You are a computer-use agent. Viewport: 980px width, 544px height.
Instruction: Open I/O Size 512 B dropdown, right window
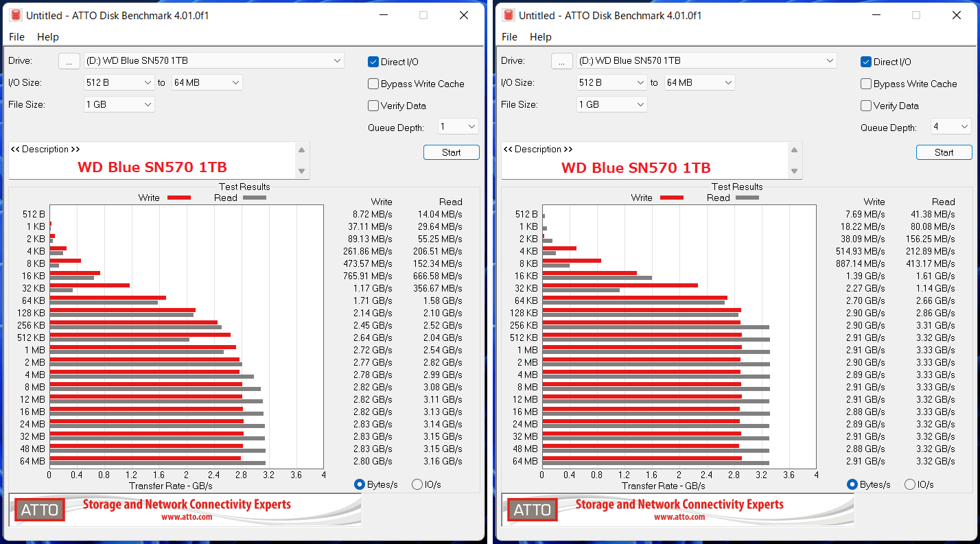612,82
